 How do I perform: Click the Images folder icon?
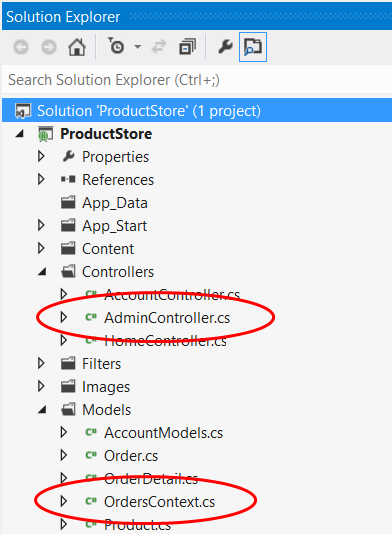click(68, 386)
